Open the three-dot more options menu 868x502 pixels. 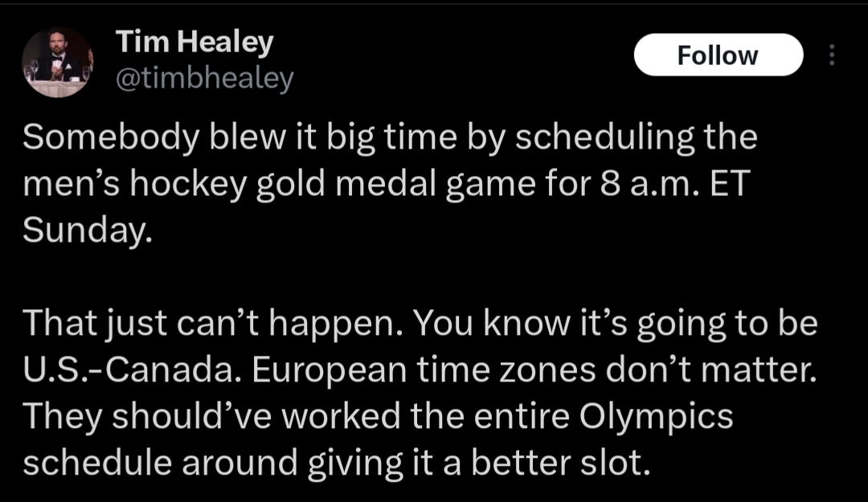pos(832,55)
